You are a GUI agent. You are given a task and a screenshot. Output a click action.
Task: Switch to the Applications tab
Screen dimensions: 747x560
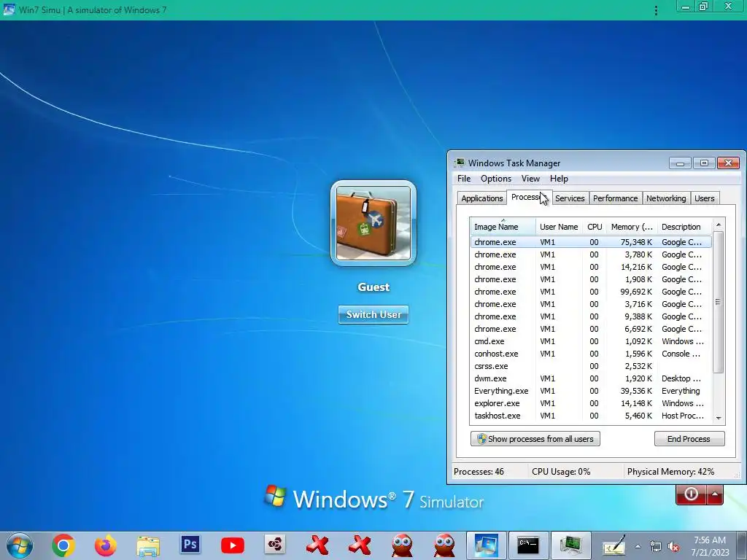(x=482, y=198)
